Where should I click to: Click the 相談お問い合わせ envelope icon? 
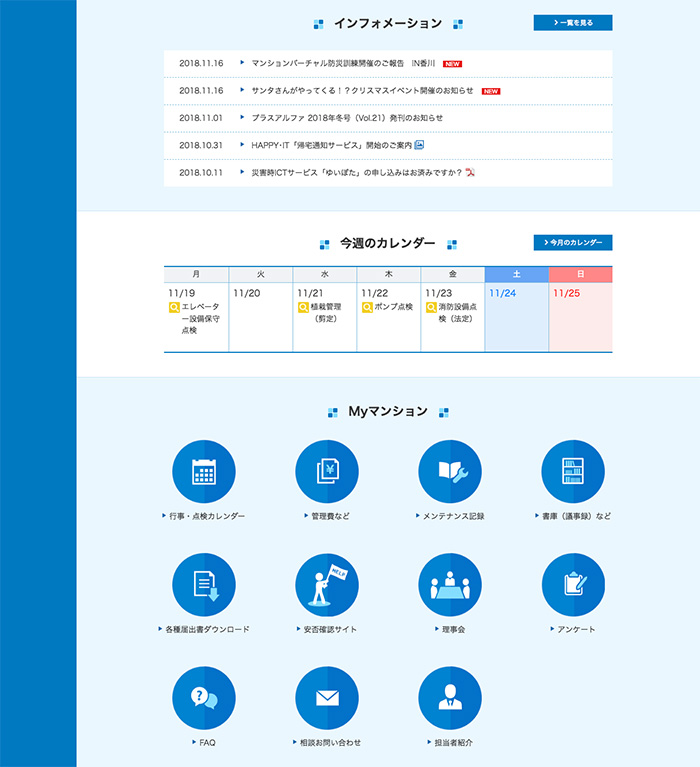pos(327,697)
